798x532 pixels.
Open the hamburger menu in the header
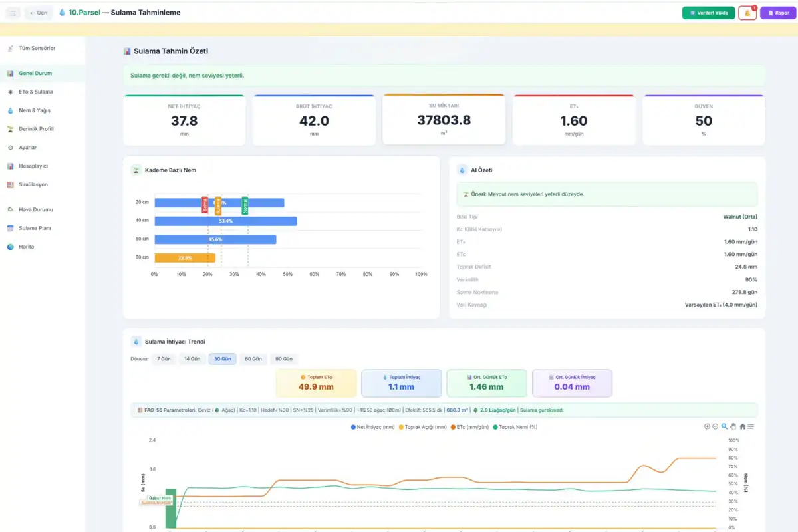13,13
